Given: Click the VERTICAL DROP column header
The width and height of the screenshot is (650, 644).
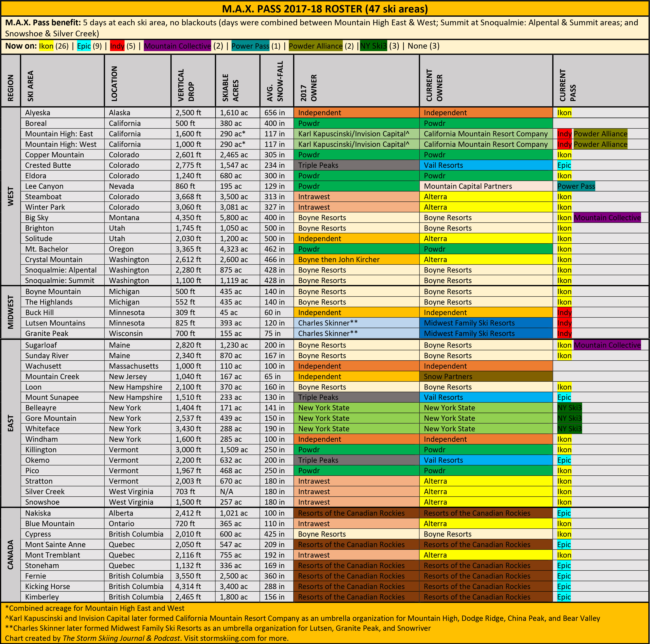Looking at the screenshot, I should point(186,85).
